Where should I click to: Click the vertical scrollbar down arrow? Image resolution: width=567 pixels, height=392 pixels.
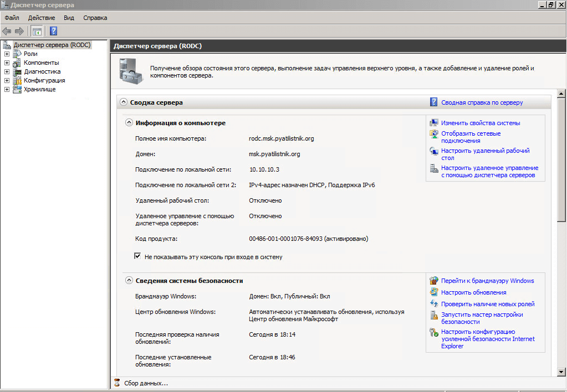561,371
